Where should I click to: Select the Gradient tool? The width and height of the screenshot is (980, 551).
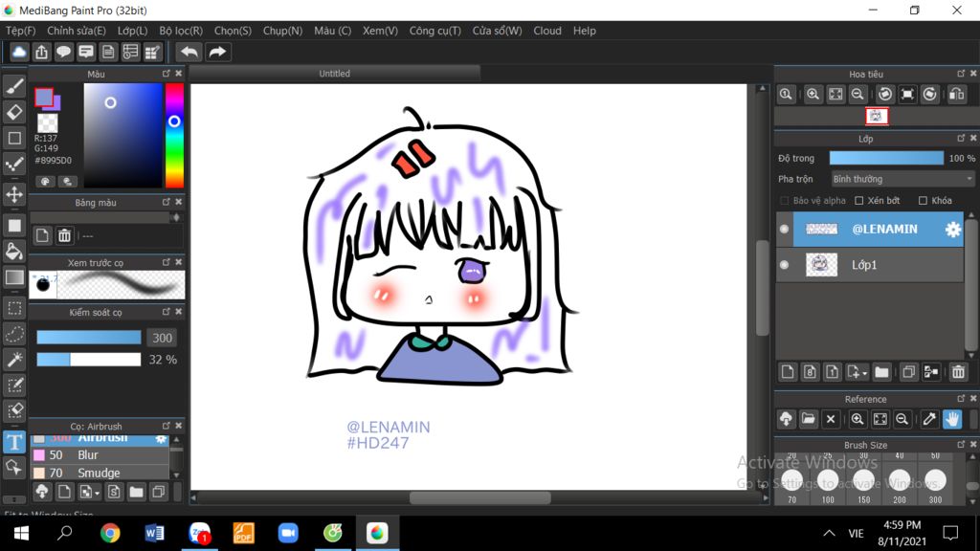pos(14,277)
